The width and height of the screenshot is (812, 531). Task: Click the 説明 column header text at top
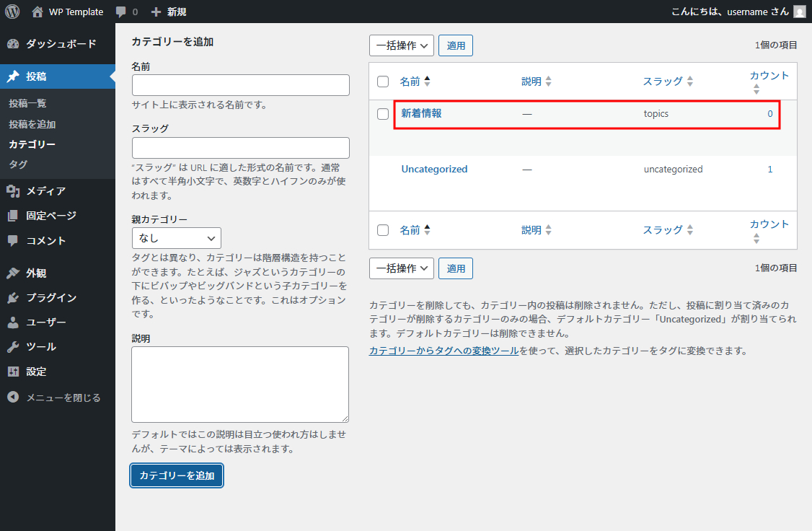pos(531,82)
